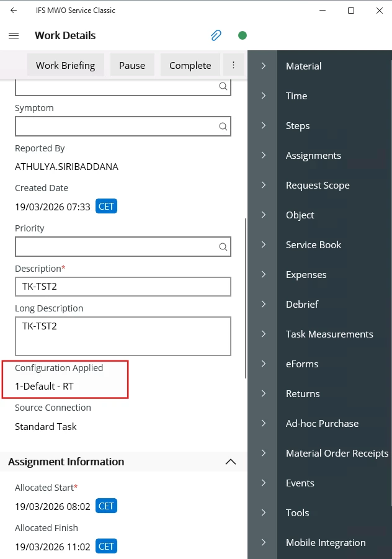Open the three-dot more actions menu

[233, 65]
